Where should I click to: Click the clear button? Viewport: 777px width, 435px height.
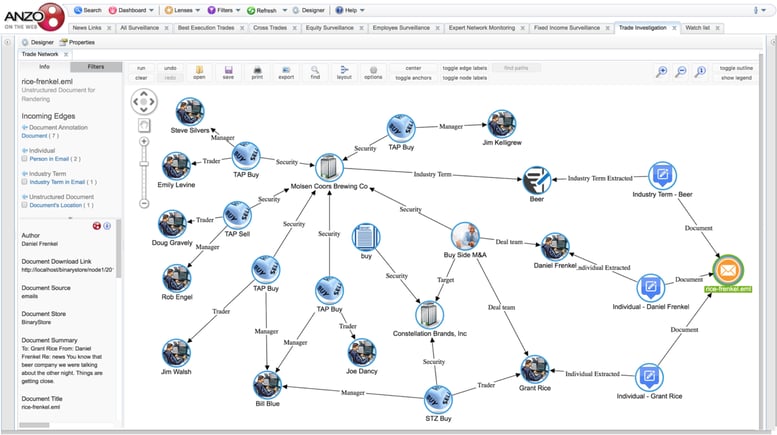tap(141, 78)
